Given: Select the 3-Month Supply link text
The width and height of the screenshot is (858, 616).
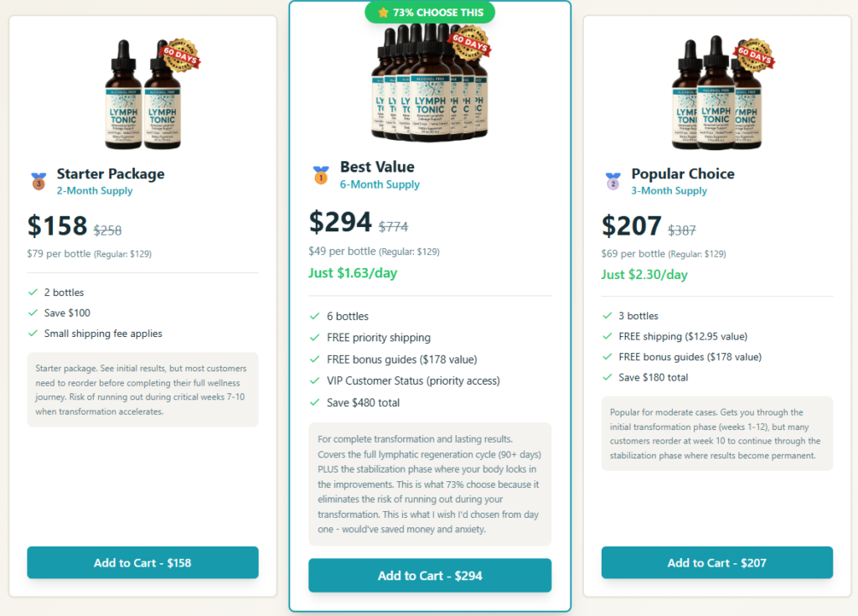Looking at the screenshot, I should pyautogui.click(x=669, y=190).
